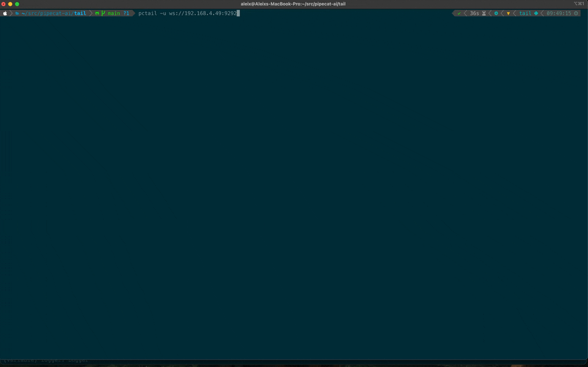Select the hourglass icon after 36s
Viewport: 588px width, 367px height.
483,13
